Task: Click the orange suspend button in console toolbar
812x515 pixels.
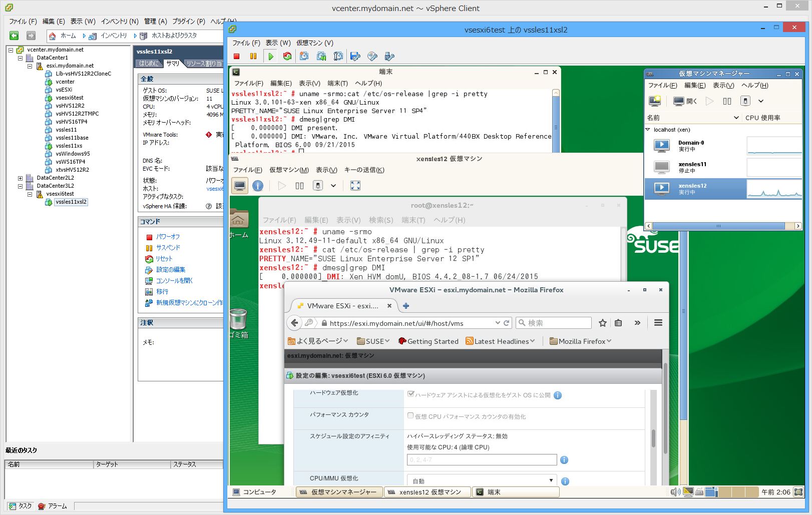Action: [x=253, y=57]
